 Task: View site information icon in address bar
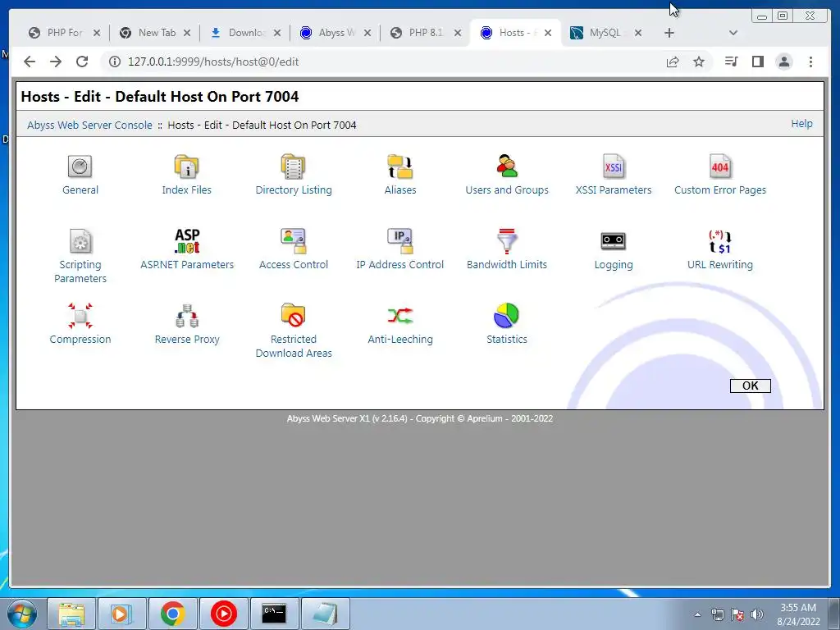[x=115, y=62]
